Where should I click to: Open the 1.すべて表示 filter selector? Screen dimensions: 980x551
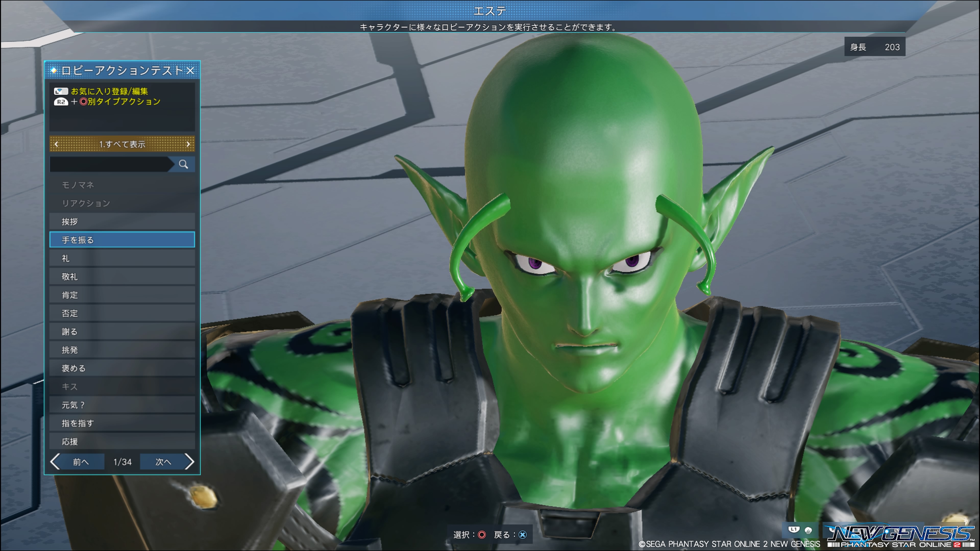click(x=122, y=144)
